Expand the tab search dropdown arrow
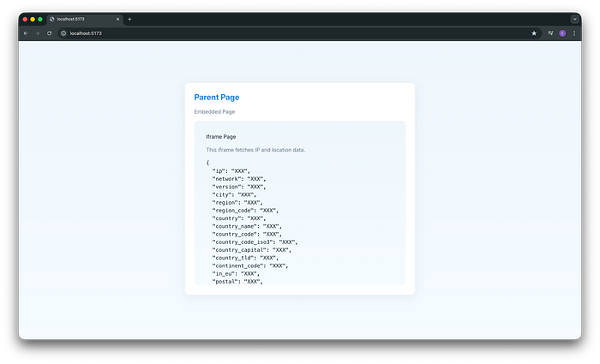 click(x=574, y=19)
